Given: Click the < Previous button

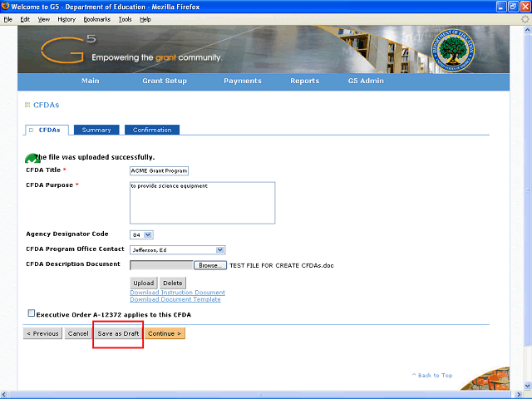Looking at the screenshot, I should 42,333.
